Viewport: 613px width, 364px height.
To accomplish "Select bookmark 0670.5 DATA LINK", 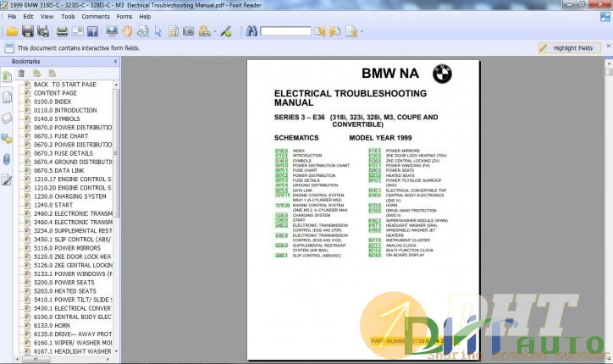I will [x=58, y=170].
